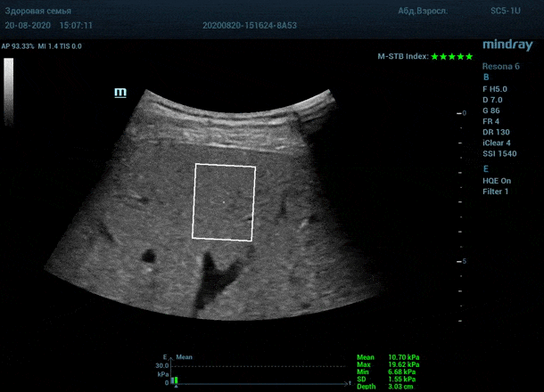Click the Mindray logo
The height and width of the screenshot is (392, 544).
[x=507, y=45]
